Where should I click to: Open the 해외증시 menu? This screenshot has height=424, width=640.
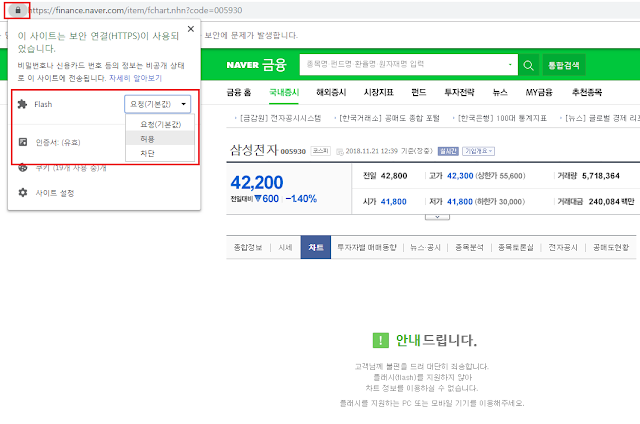point(331,92)
